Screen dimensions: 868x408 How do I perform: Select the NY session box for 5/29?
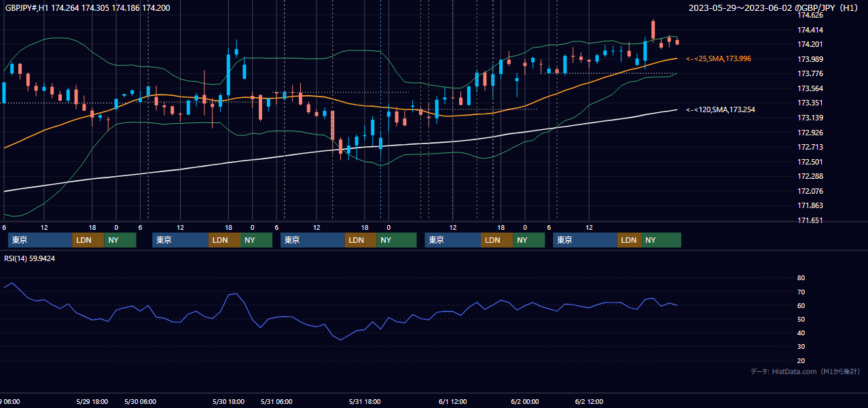click(120, 240)
